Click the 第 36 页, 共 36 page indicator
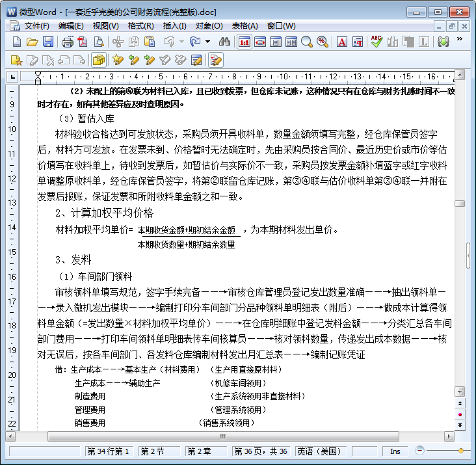The width and height of the screenshot is (476, 465). [x=261, y=451]
